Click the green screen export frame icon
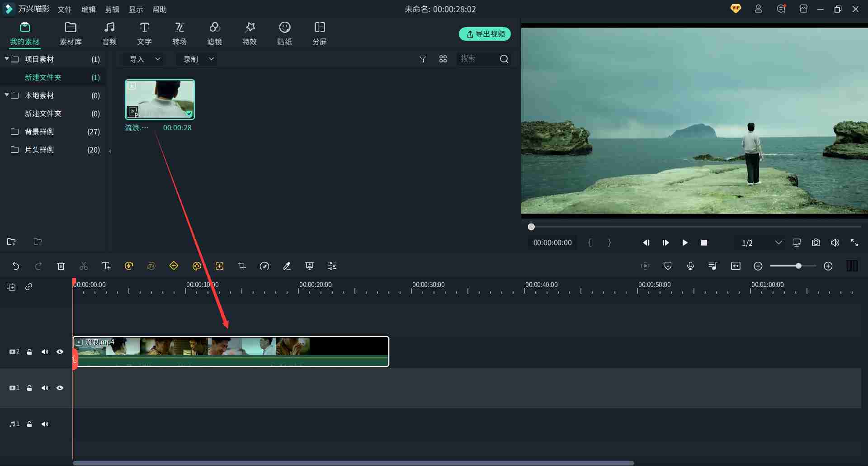Viewport: 868px width, 466px height. [x=310, y=266]
